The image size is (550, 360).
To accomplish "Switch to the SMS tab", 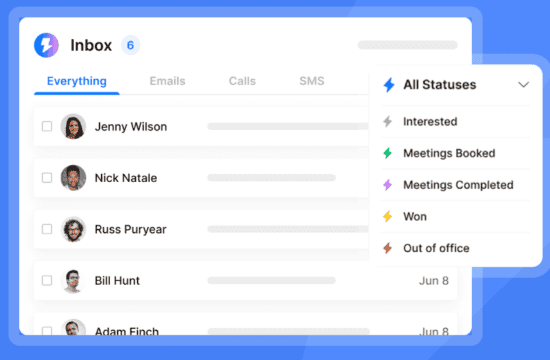I will point(312,81).
